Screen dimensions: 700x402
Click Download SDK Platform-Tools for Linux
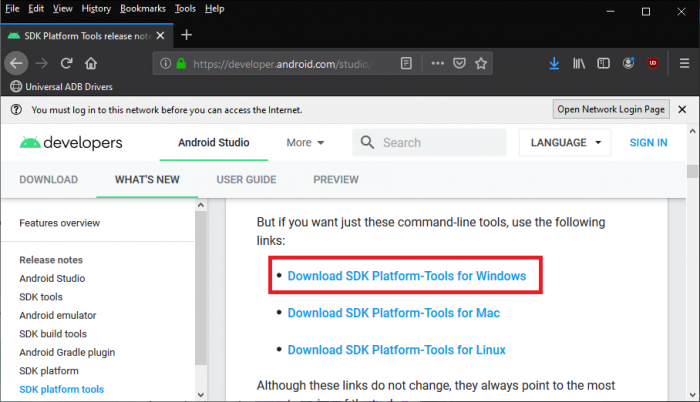(396, 350)
